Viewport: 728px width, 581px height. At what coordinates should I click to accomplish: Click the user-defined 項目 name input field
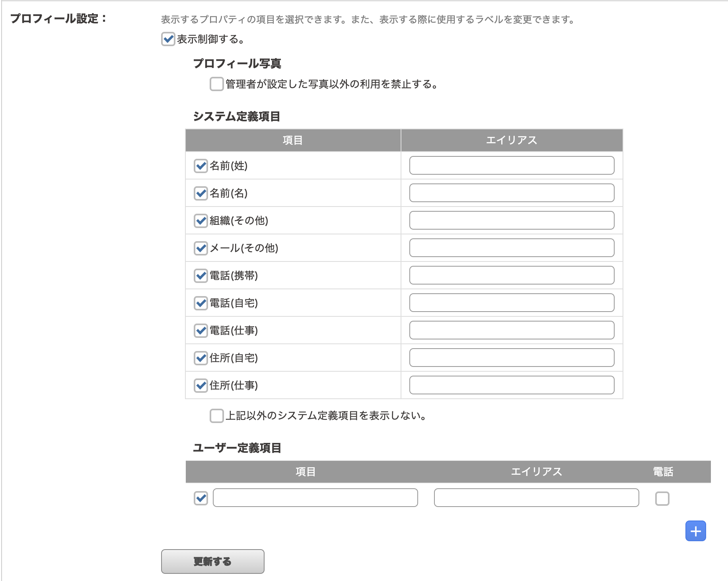point(315,498)
